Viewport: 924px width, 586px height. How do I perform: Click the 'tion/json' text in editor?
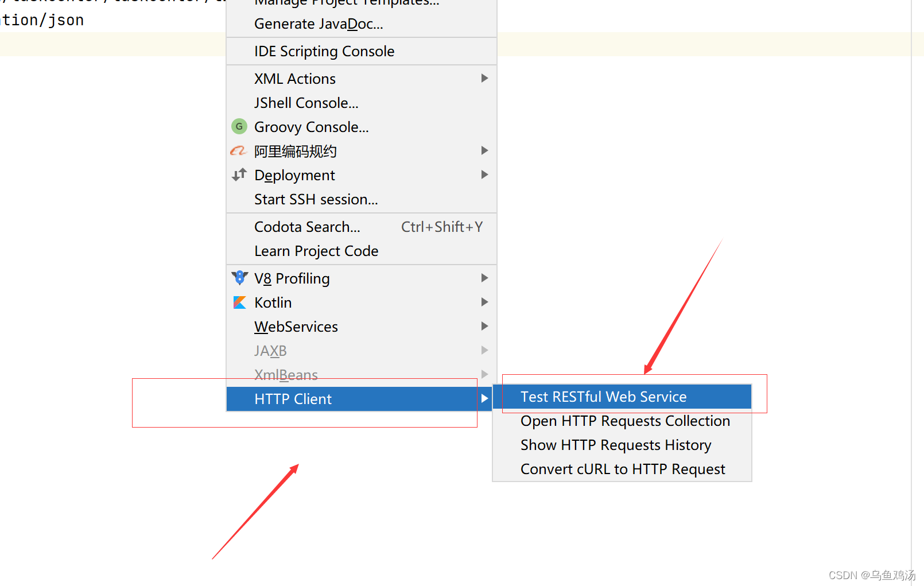42,20
